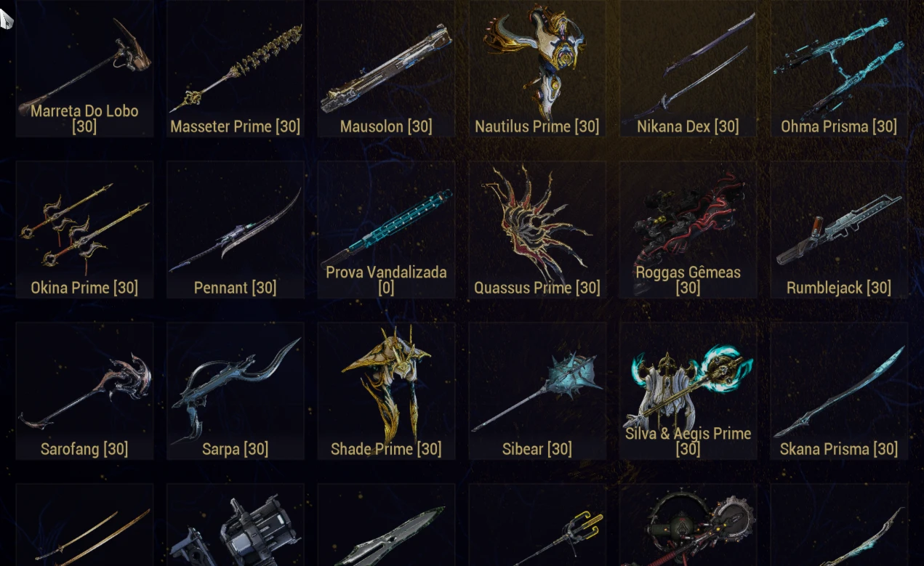924x566 pixels.
Task: Select Silva & Aegis Prime
Action: point(688,391)
